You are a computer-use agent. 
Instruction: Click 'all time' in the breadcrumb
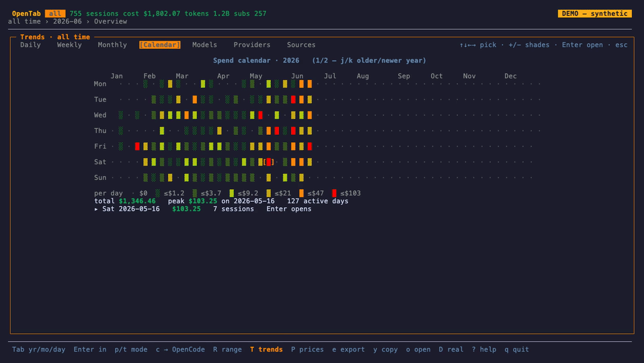pos(24,21)
